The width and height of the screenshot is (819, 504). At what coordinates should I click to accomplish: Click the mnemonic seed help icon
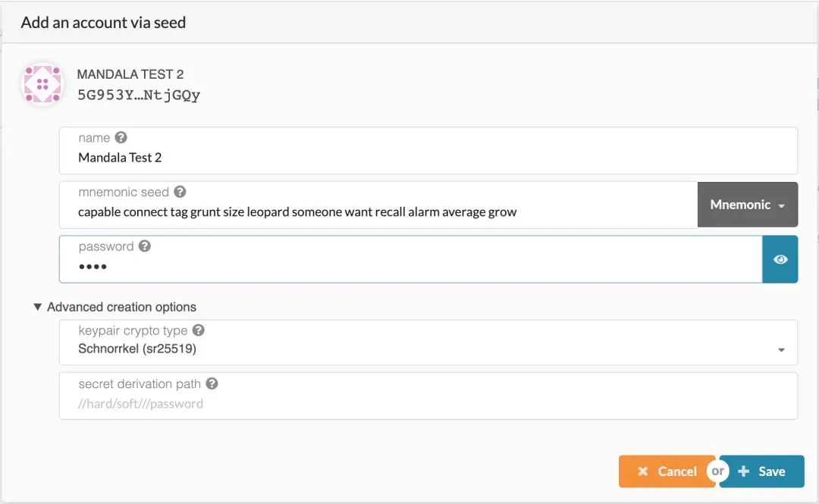(x=180, y=193)
